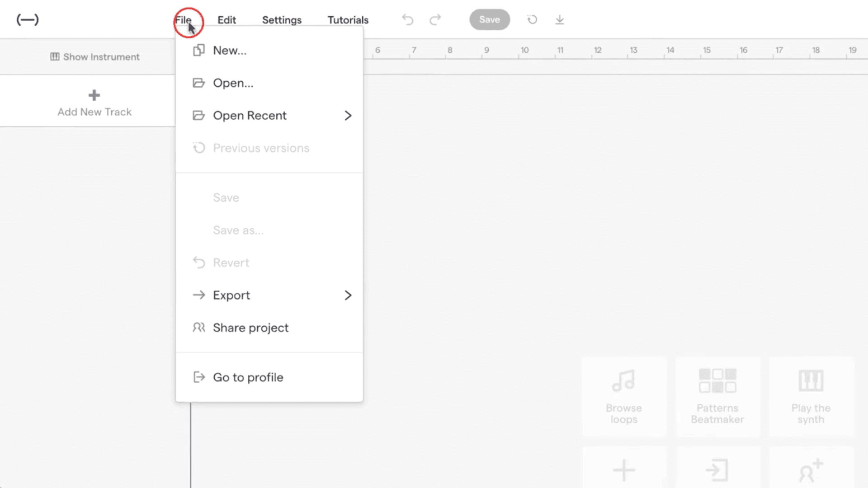Click the clock icon beside Previous versions
Viewport: 868px width, 488px height.
point(199,148)
